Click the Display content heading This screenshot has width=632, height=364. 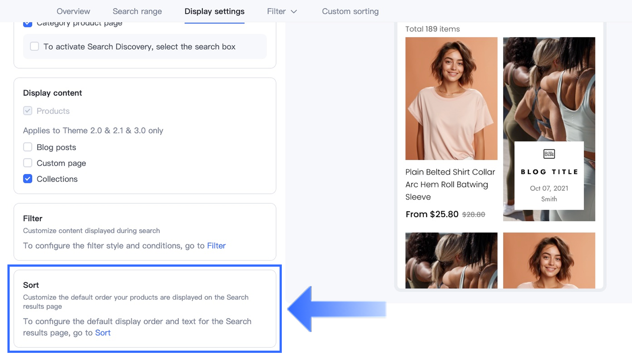[x=52, y=93]
